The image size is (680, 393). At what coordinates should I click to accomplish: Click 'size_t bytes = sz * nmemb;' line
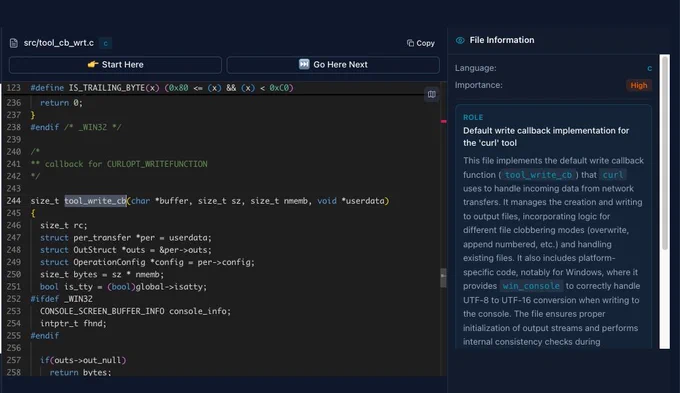tap(102, 274)
